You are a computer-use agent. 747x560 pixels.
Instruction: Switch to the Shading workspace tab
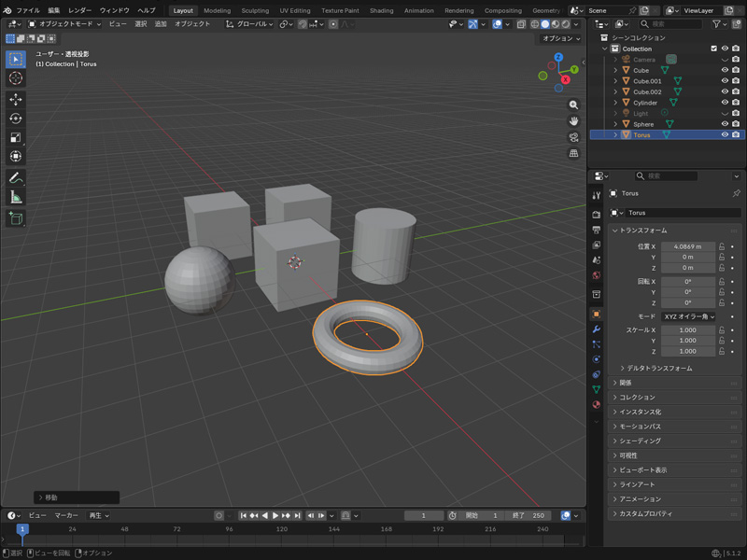382,10
